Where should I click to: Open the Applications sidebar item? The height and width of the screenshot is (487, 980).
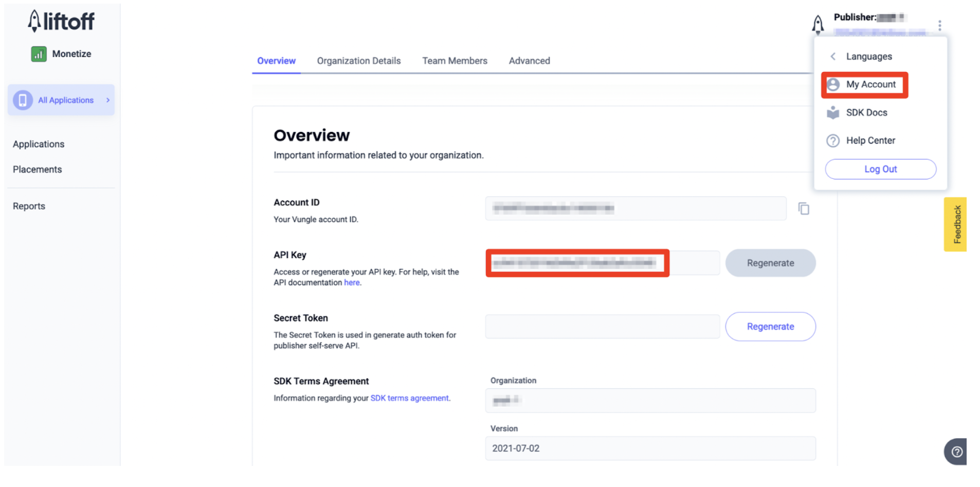pyautogui.click(x=39, y=144)
